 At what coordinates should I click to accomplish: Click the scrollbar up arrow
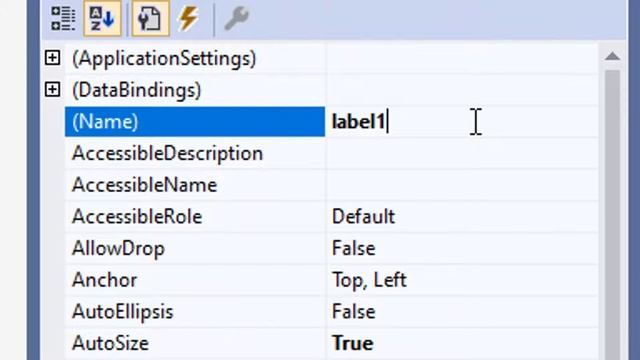(x=612, y=56)
